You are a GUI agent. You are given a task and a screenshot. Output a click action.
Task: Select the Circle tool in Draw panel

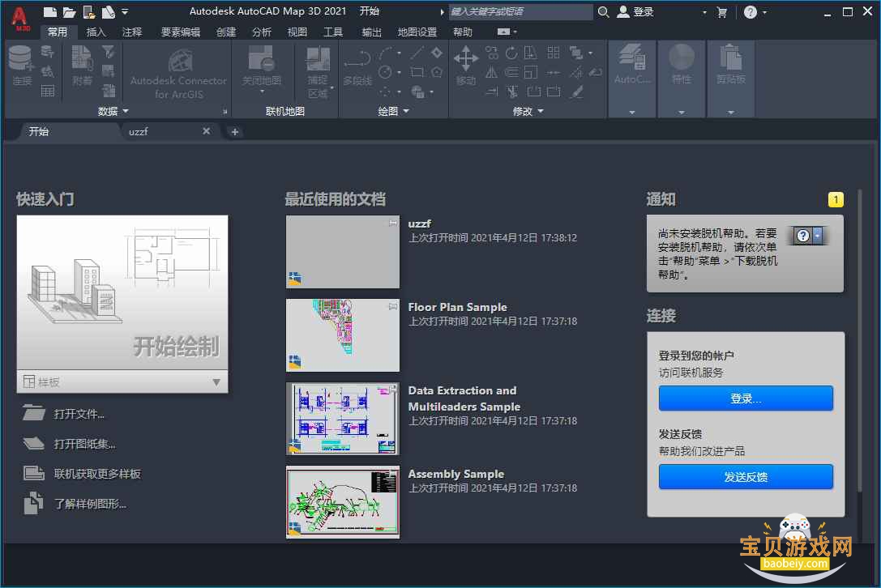click(x=386, y=72)
